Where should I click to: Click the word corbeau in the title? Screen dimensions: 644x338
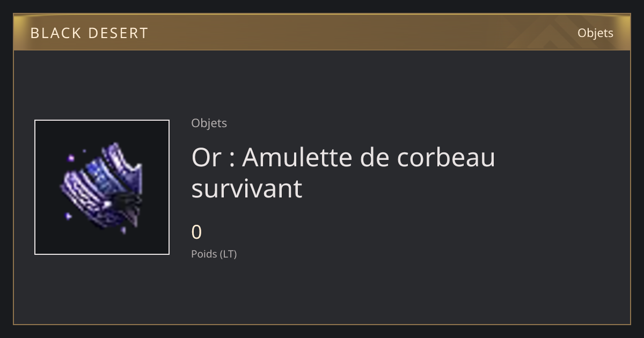[446, 157]
